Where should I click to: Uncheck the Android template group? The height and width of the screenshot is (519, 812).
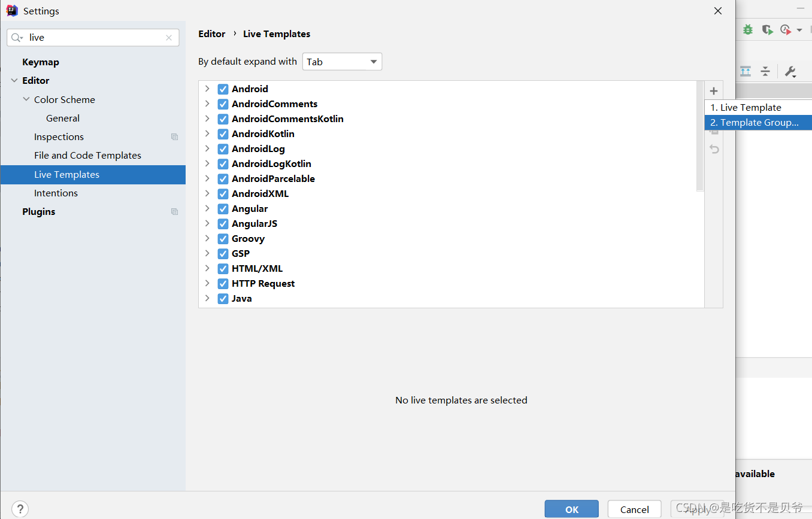pos(223,89)
